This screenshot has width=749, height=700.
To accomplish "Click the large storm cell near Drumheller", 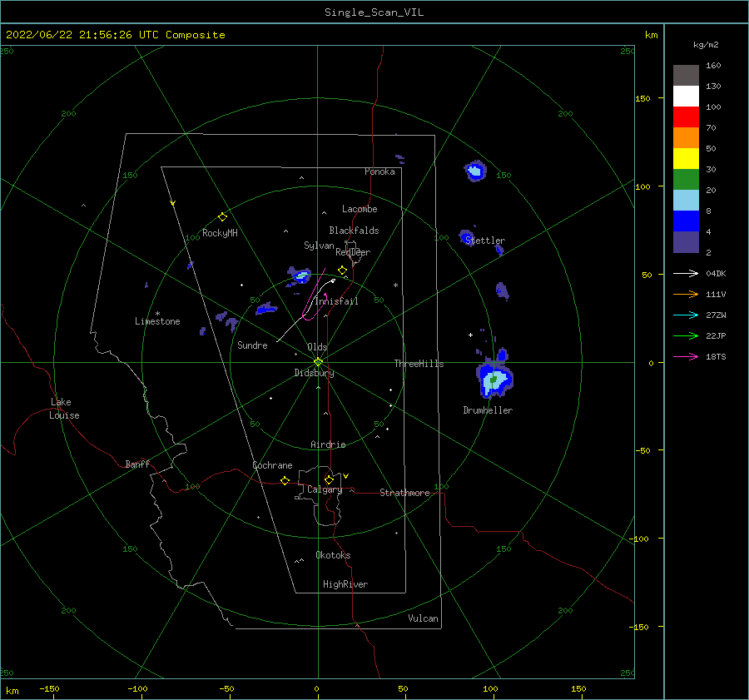I will (x=494, y=380).
